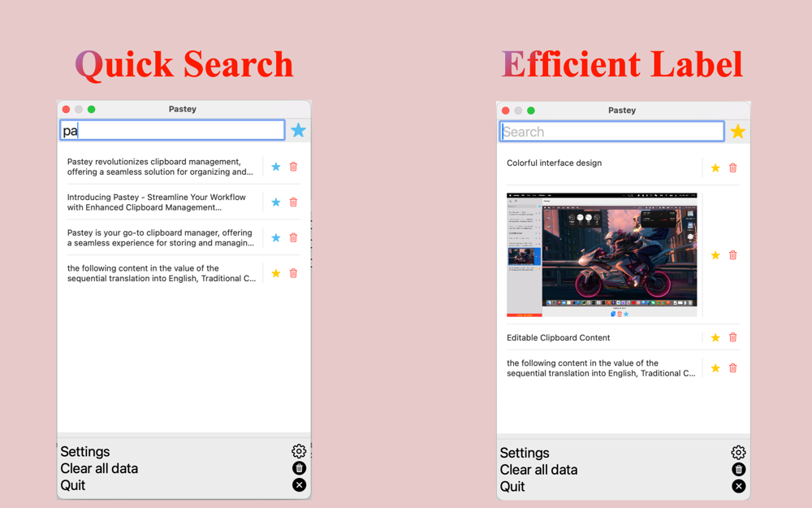
Task: Open the motorcycle screenshot thumbnail
Action: coord(602,255)
